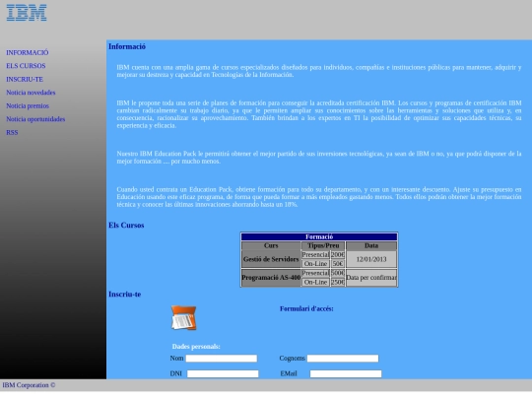This screenshot has height=399, width=532.
Task: Click the 250€ price cell
Action: [x=338, y=283]
